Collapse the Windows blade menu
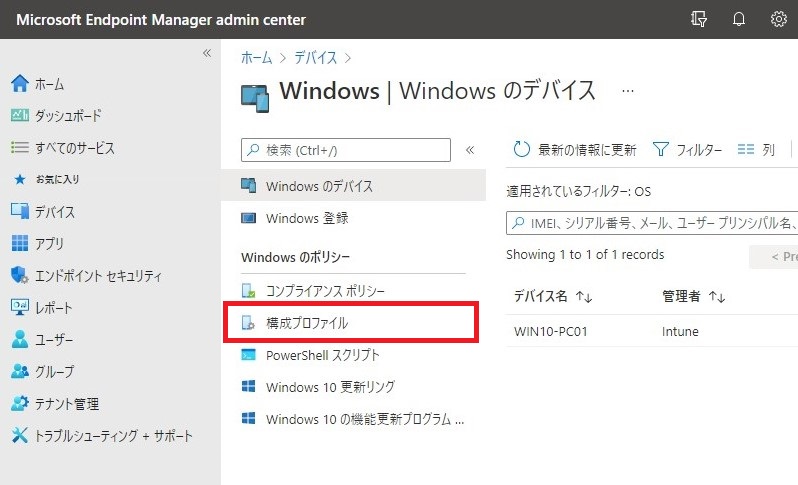This screenshot has width=798, height=485. point(470,150)
